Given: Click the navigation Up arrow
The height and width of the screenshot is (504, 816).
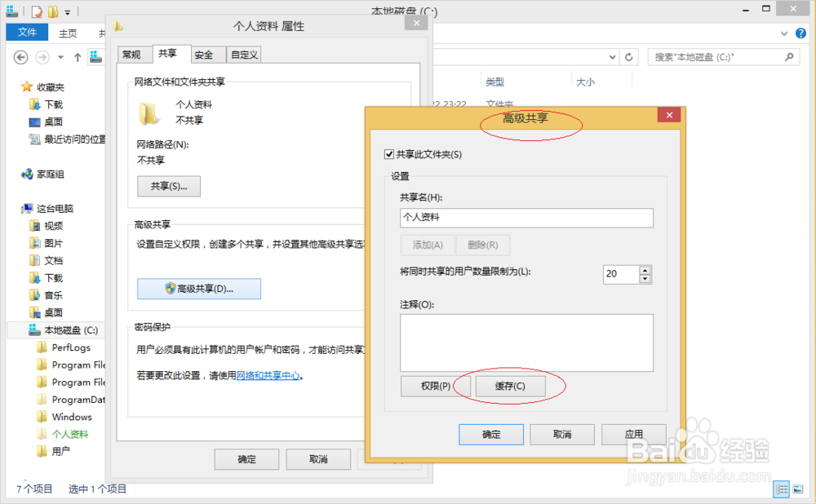Looking at the screenshot, I should click(x=78, y=57).
